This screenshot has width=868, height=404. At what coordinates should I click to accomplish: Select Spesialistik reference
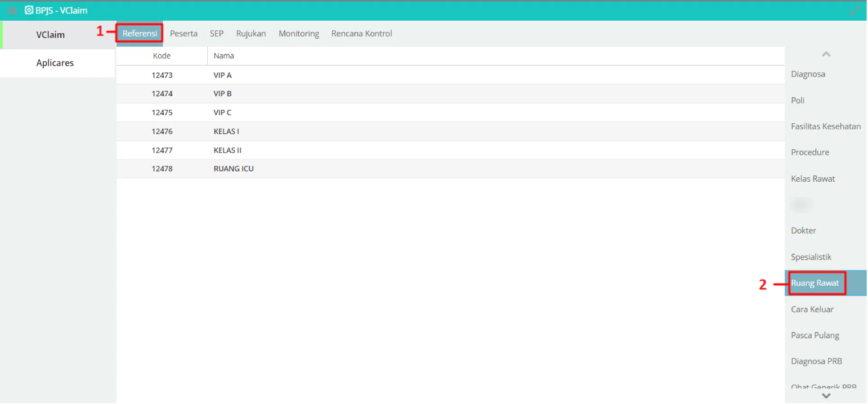[x=811, y=257]
